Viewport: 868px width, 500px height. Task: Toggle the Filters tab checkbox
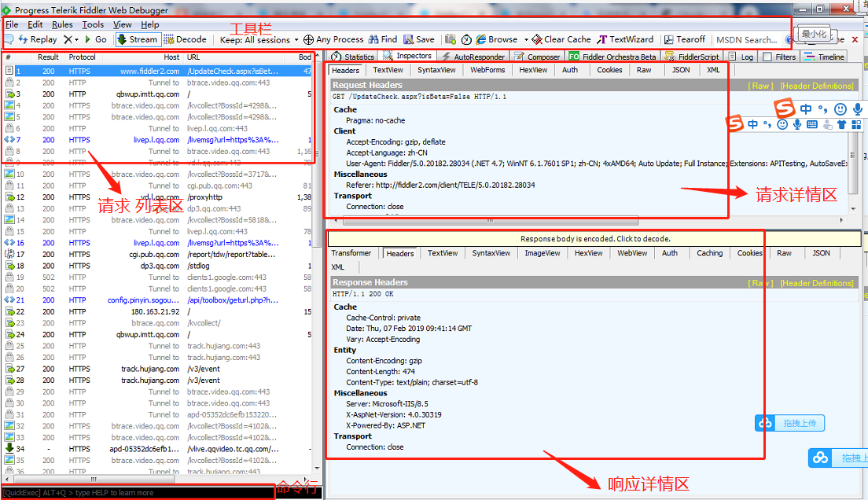[767, 57]
